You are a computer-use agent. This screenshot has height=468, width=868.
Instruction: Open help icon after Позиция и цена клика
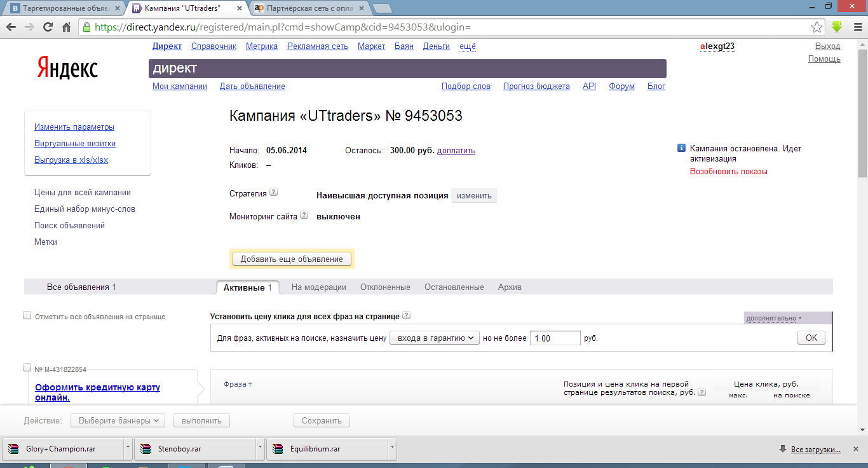click(702, 392)
